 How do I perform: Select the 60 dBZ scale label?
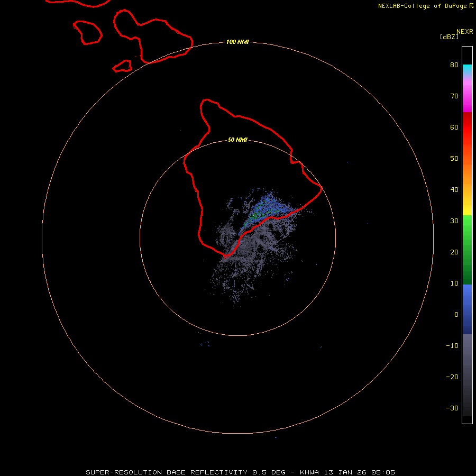click(x=454, y=127)
